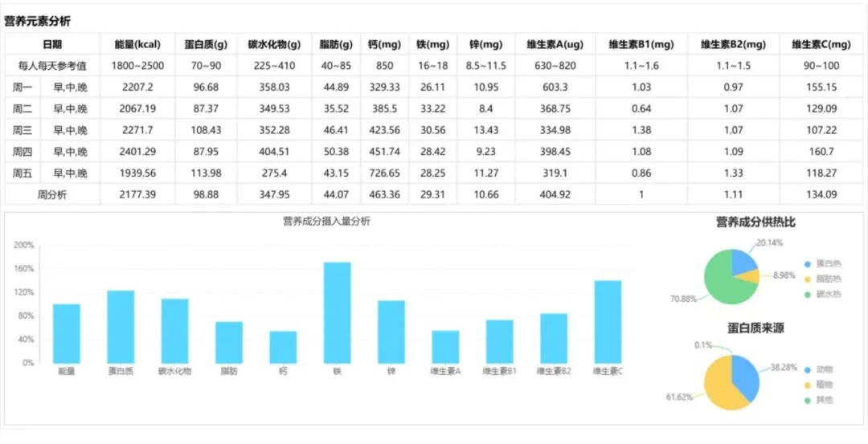
Task: Click Thursday's carbohydrate value 404.51
Action: (x=274, y=152)
